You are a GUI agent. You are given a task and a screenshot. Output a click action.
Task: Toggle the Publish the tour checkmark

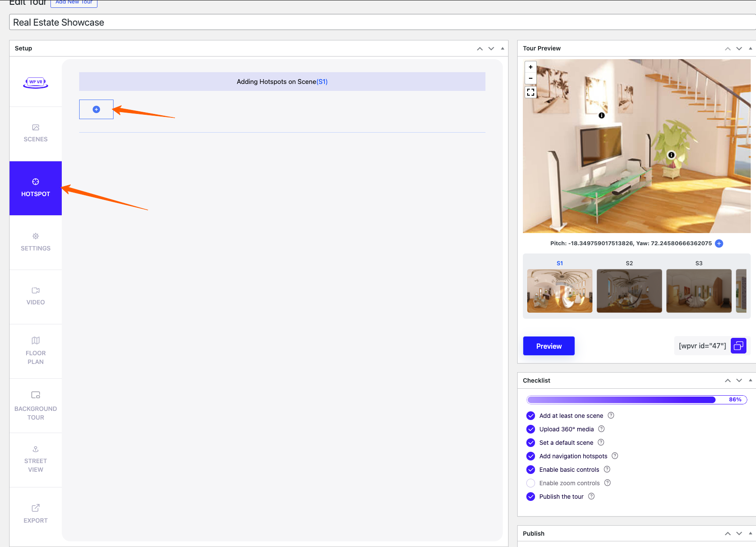coord(531,497)
